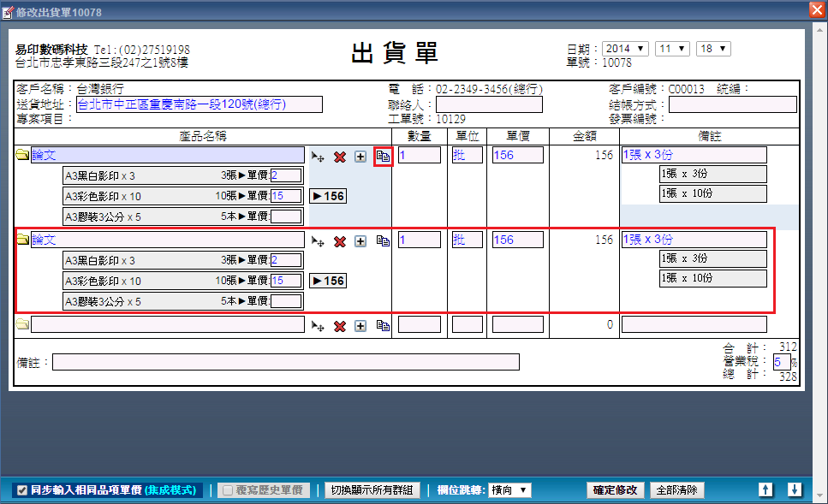Viewport: 828px width, 504px height.
Task: Delete the first 論文 item with red X
Action: (x=340, y=157)
